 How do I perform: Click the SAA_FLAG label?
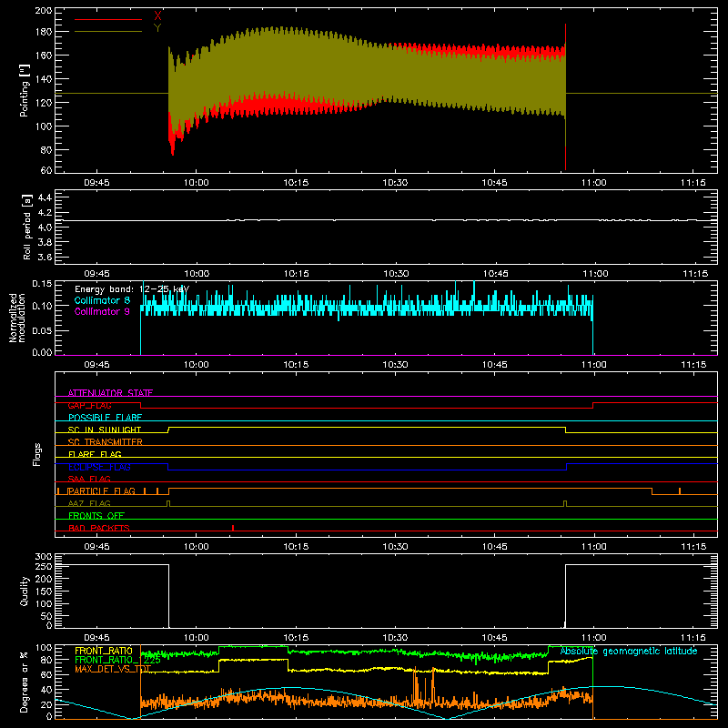(x=89, y=479)
